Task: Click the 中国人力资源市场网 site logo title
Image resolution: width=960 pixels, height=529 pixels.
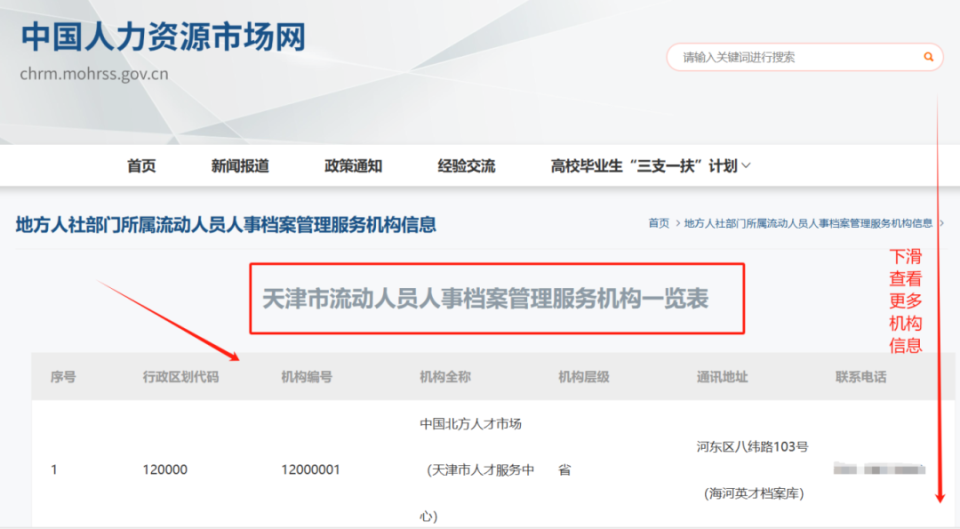Action: (x=163, y=37)
